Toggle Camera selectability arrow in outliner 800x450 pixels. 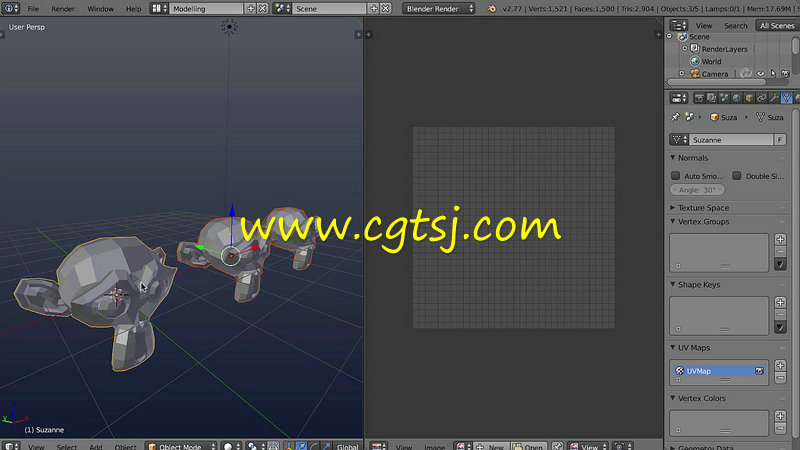(x=773, y=73)
